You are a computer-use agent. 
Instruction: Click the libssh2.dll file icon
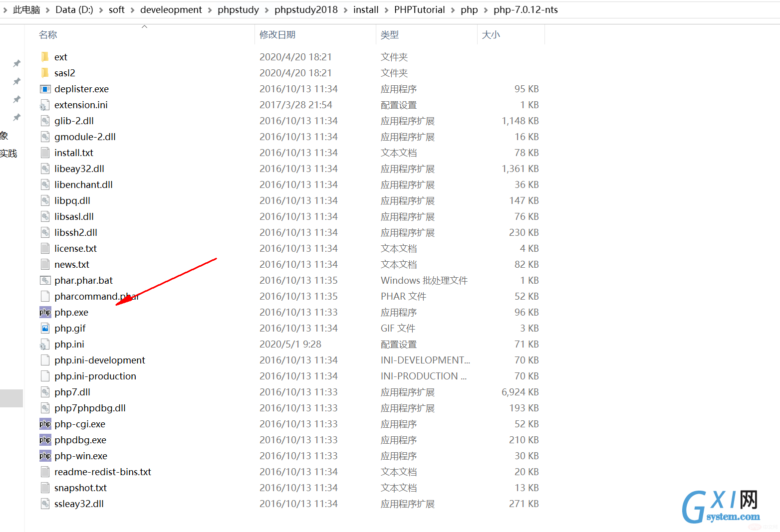coord(45,232)
